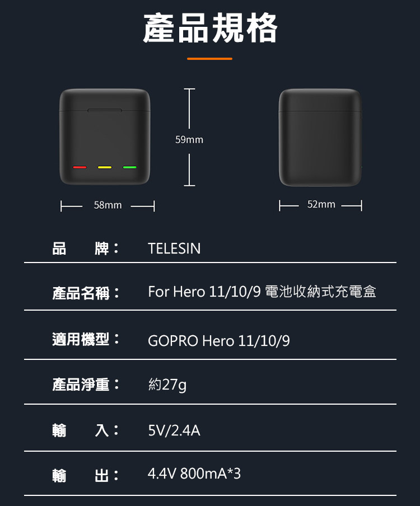
Task: Click the 產品名稱 label
Action: (86, 293)
